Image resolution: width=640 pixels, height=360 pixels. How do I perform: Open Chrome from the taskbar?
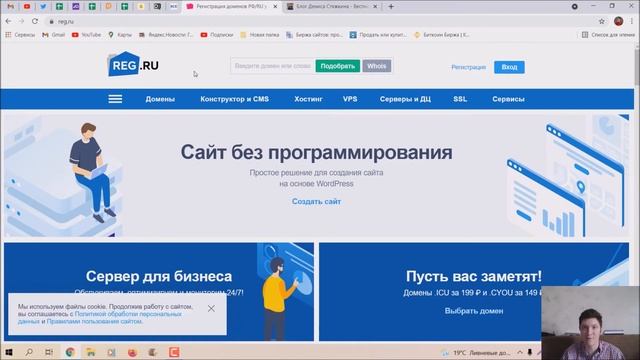pyautogui.click(x=70, y=352)
